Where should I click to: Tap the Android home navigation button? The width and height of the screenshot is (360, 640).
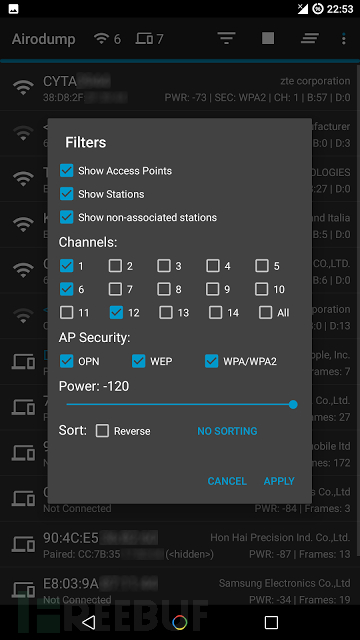point(180,622)
